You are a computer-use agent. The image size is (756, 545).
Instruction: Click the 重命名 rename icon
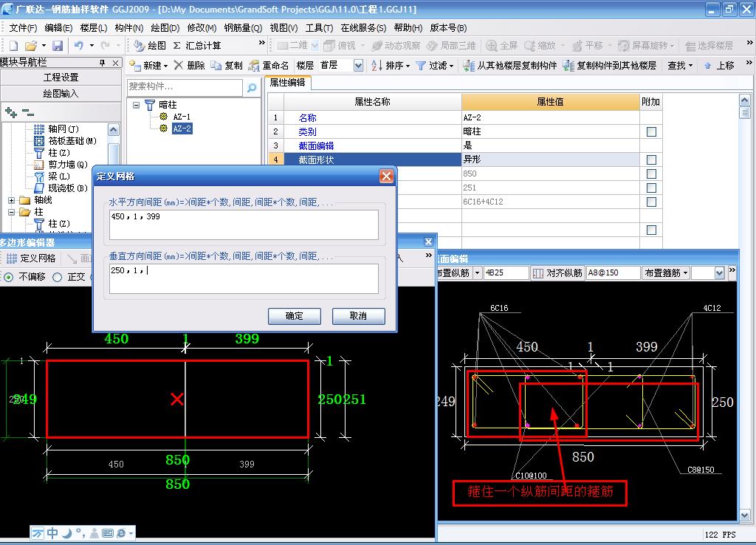[254, 66]
